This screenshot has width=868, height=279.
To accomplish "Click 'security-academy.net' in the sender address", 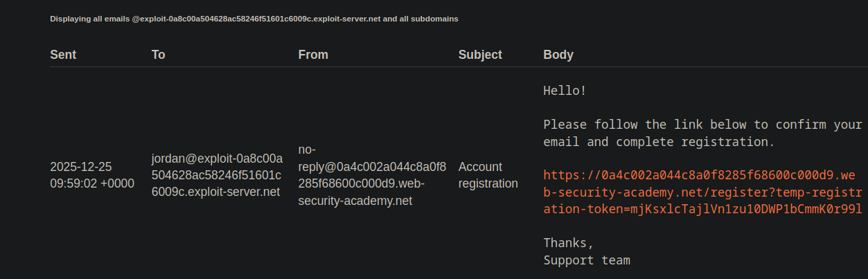I will tap(355, 201).
